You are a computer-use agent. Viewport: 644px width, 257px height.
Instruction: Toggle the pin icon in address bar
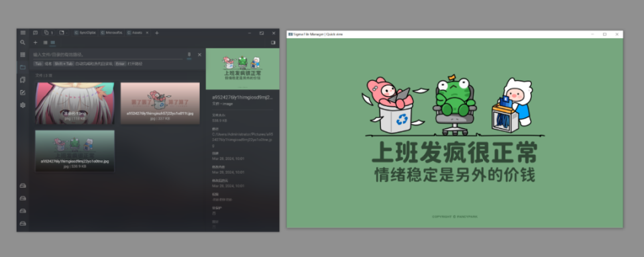coord(189,54)
